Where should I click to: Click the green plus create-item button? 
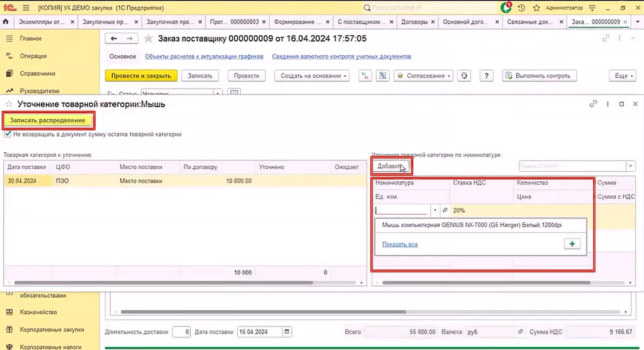(x=571, y=244)
